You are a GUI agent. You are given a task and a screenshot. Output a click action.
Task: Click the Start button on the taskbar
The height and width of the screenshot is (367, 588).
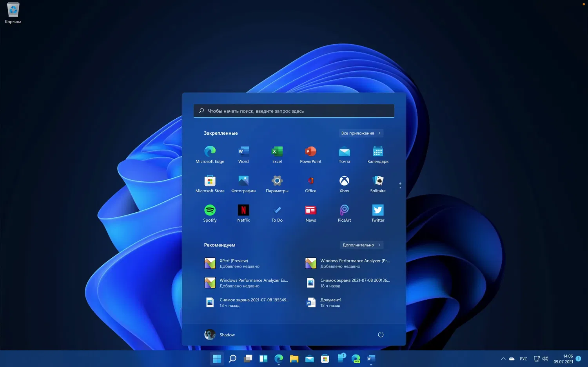[x=217, y=358]
